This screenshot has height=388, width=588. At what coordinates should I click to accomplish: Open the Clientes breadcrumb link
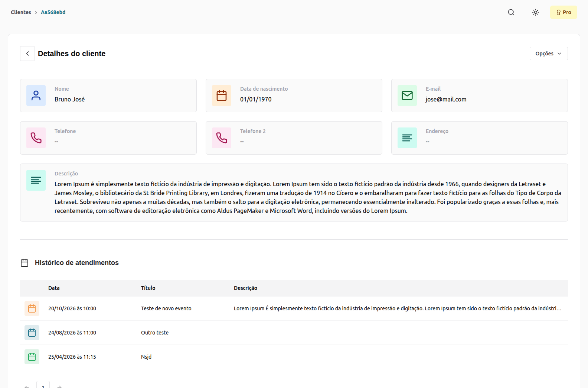click(x=21, y=12)
